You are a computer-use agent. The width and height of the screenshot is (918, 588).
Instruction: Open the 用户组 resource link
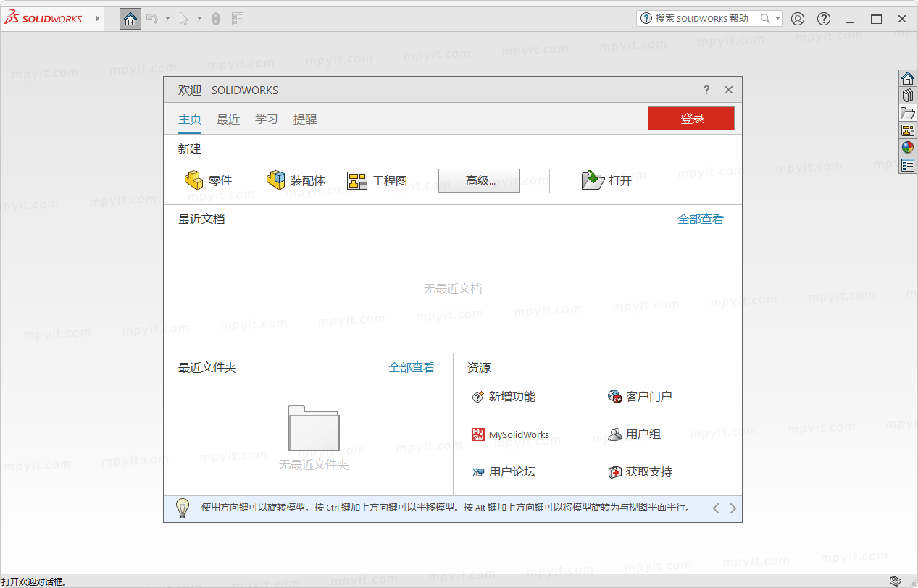pyautogui.click(x=634, y=434)
